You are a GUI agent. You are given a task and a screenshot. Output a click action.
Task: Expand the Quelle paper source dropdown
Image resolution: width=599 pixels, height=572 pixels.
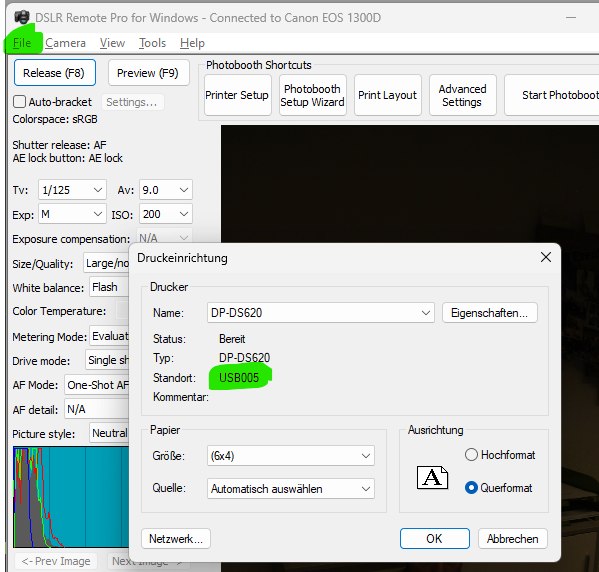click(x=291, y=488)
